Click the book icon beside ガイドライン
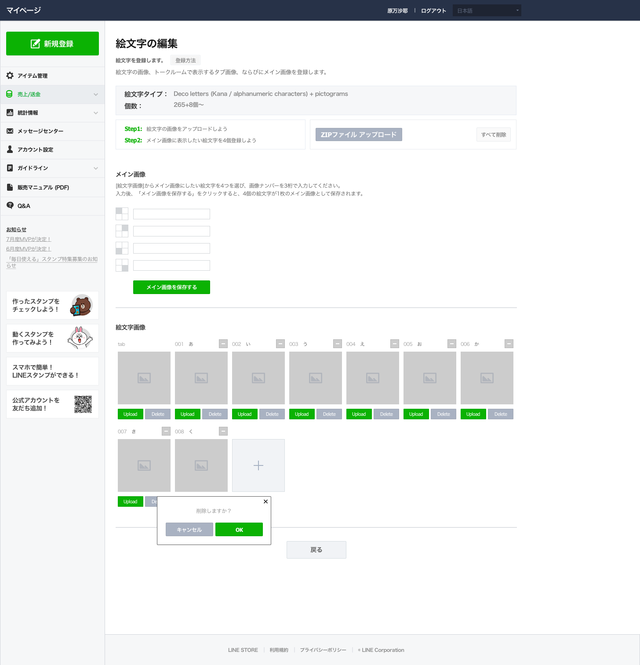Viewport: 640px width, 665px height. pos(10,168)
